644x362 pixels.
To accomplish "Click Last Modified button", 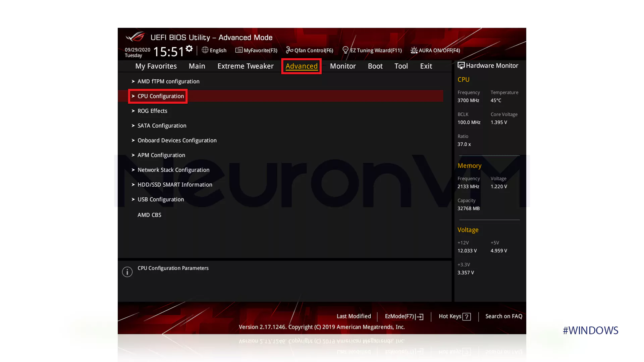I will (x=354, y=316).
